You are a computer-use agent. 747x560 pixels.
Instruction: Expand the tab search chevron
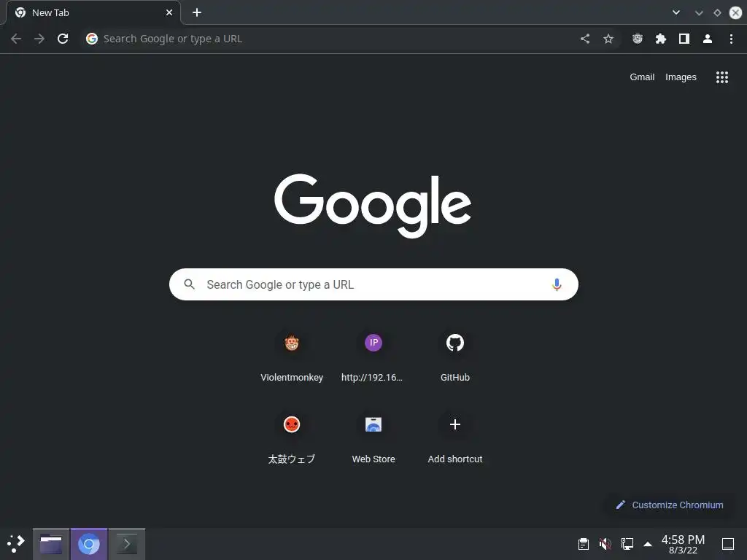tap(676, 13)
